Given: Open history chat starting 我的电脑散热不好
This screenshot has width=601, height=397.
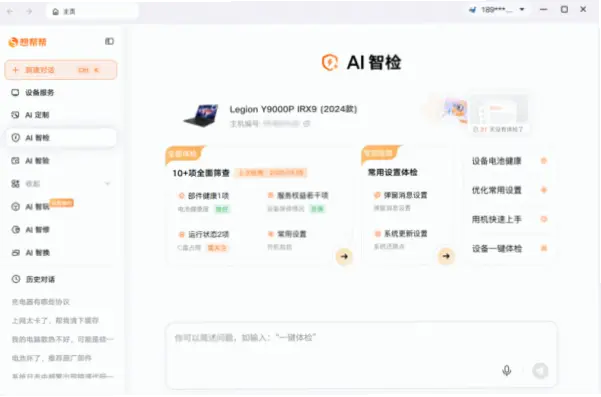Looking at the screenshot, I should coord(62,339).
